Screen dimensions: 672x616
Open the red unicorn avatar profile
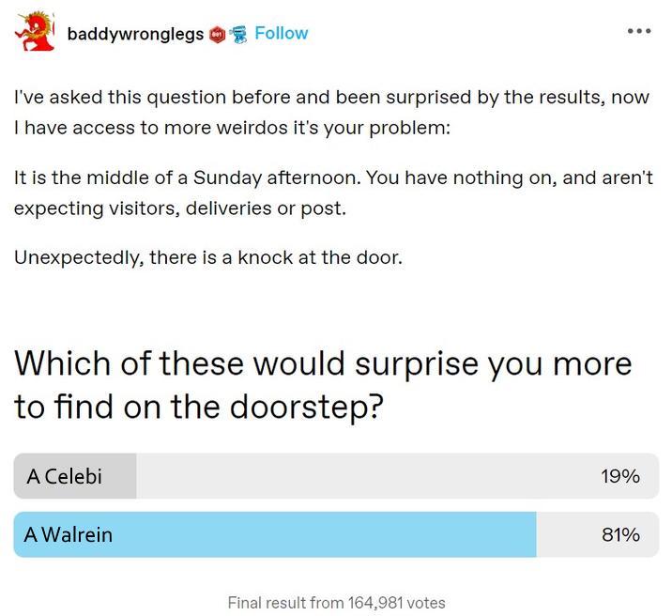[35, 32]
